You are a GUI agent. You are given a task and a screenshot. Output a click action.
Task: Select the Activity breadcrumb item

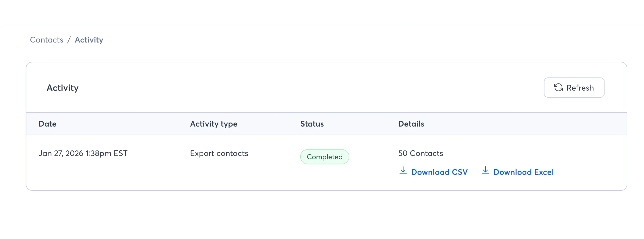pos(89,40)
